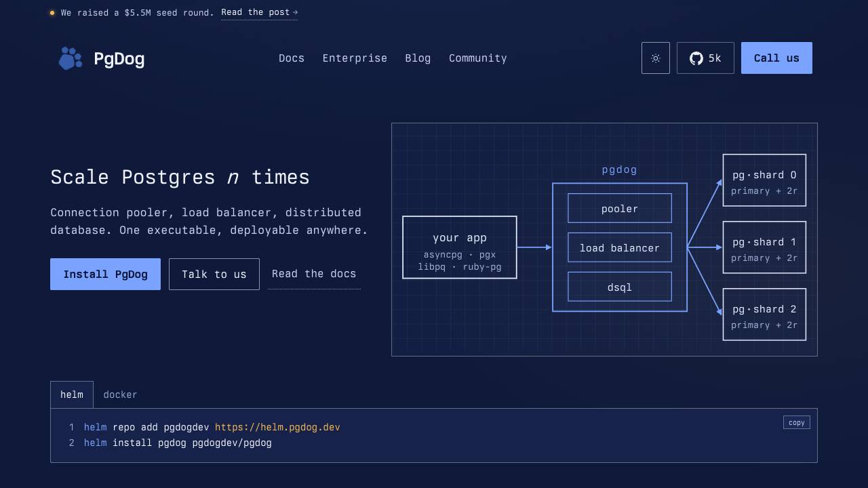
Task: Click line number 1 in code block
Action: [x=71, y=427]
